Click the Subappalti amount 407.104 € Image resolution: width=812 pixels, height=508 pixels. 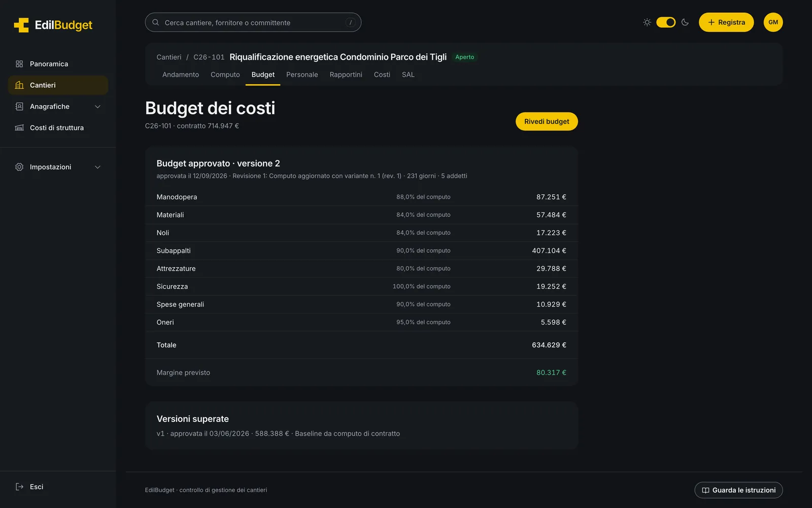coord(549,251)
